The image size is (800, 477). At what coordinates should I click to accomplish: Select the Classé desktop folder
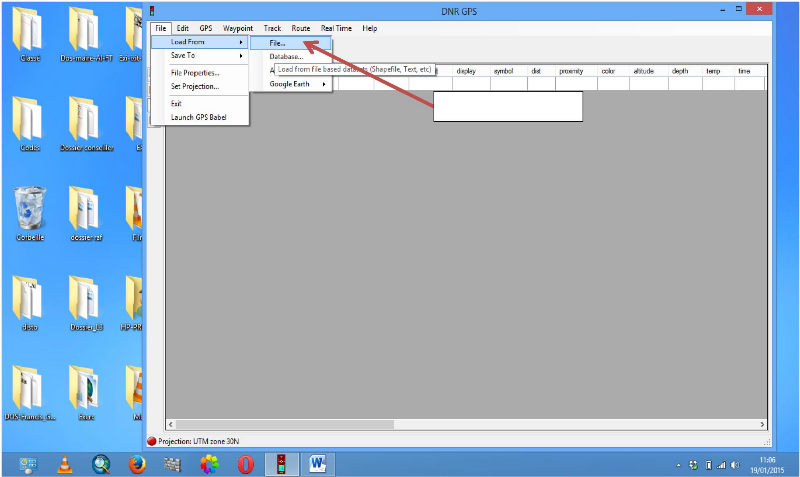click(x=30, y=35)
